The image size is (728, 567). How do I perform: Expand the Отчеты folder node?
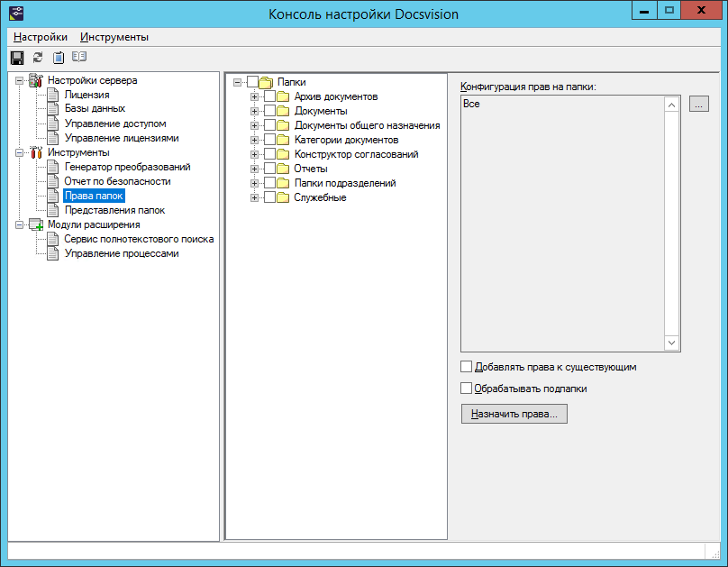255,169
